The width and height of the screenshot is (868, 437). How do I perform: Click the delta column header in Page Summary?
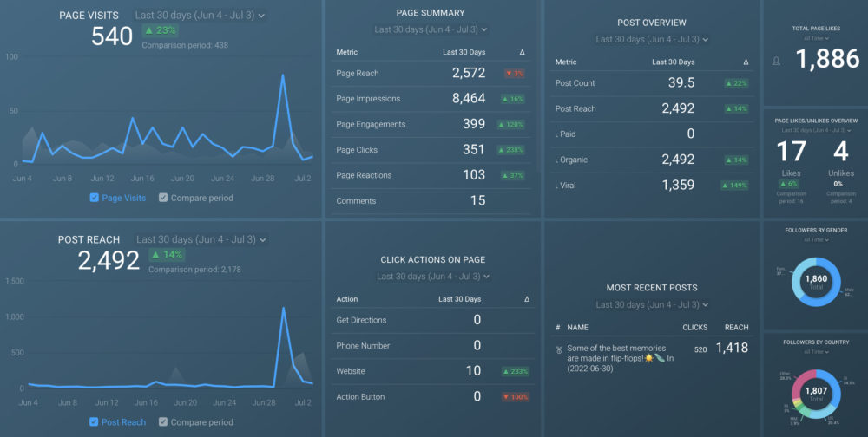click(522, 52)
